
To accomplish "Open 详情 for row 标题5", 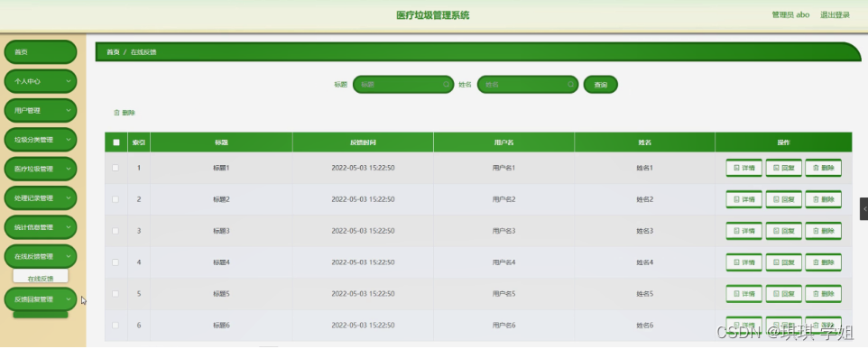I will (x=744, y=294).
